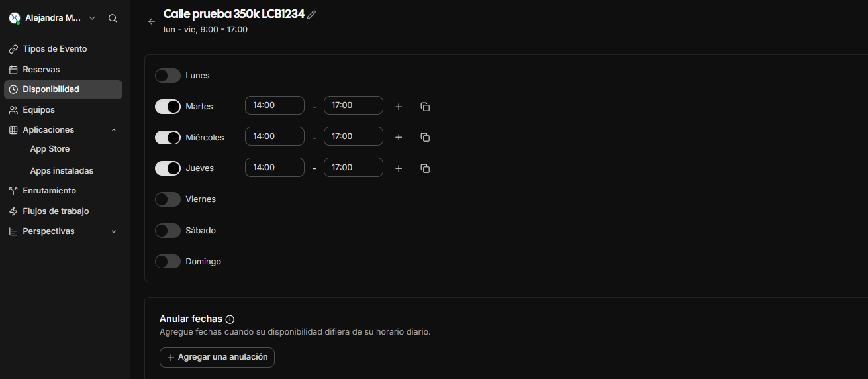Image resolution: width=868 pixels, height=379 pixels.
Task: Click the back arrow beside schedule title
Action: [x=152, y=21]
